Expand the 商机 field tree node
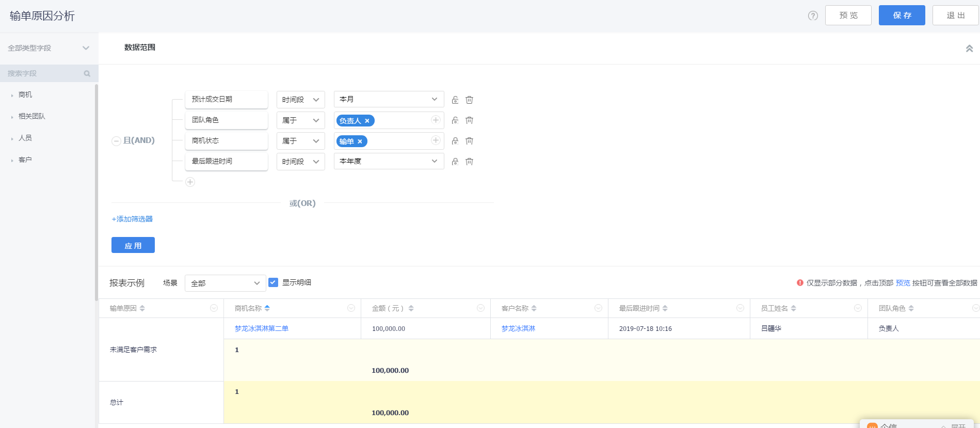The image size is (980, 428). [12, 96]
